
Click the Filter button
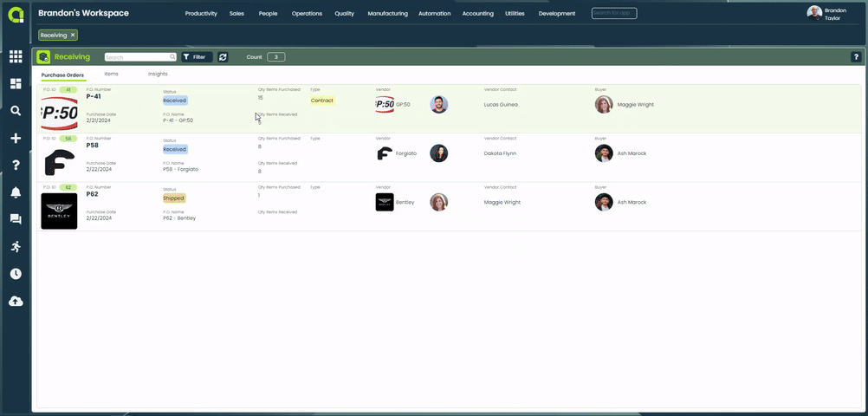pyautogui.click(x=197, y=57)
